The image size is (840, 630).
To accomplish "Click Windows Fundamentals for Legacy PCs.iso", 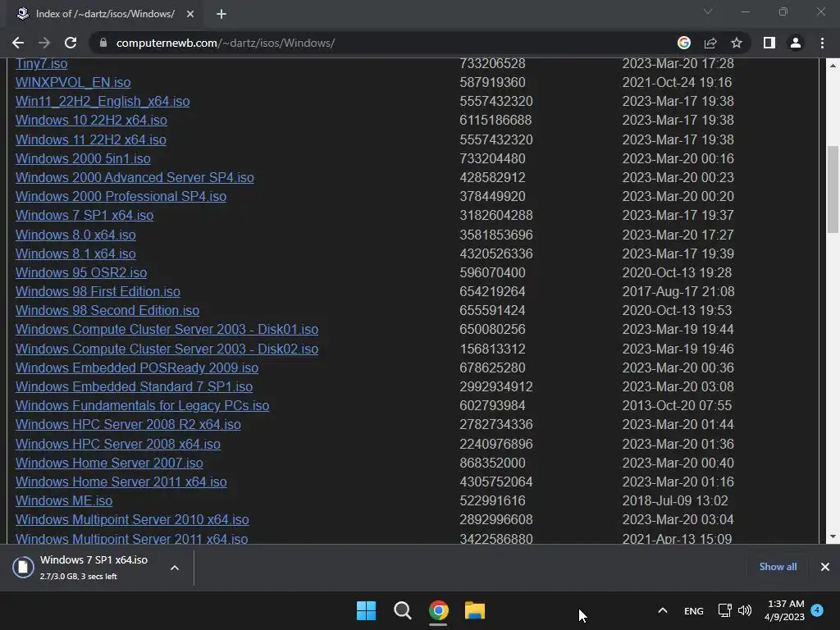I will pyautogui.click(x=142, y=405).
